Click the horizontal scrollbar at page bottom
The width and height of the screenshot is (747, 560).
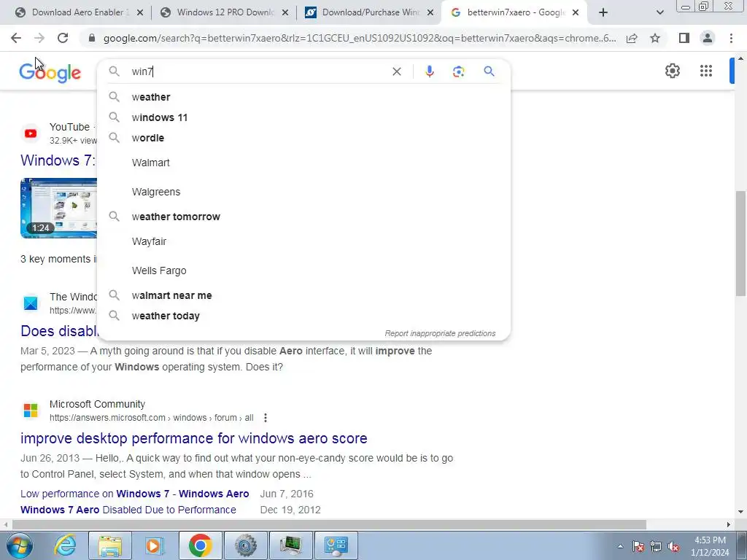click(329, 525)
